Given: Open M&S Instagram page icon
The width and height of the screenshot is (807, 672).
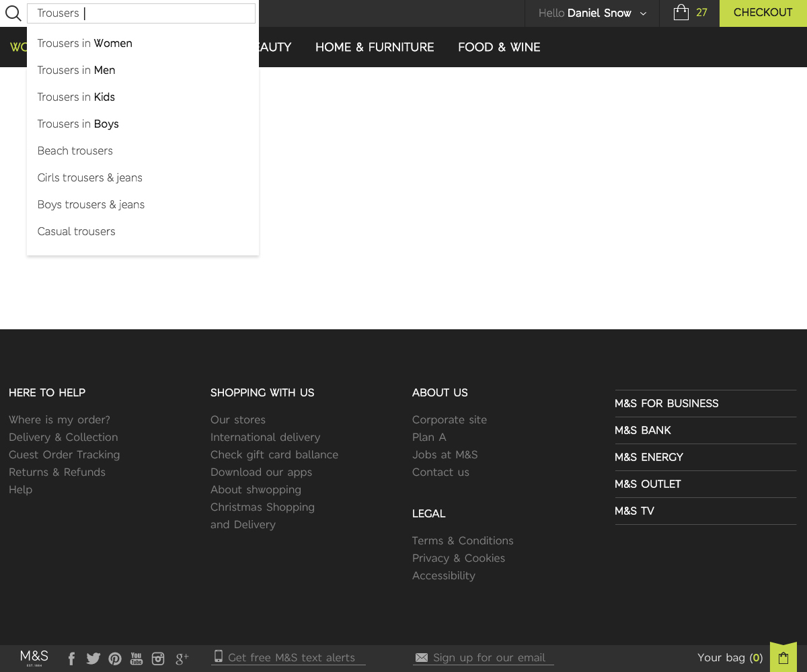Looking at the screenshot, I should [x=158, y=659].
